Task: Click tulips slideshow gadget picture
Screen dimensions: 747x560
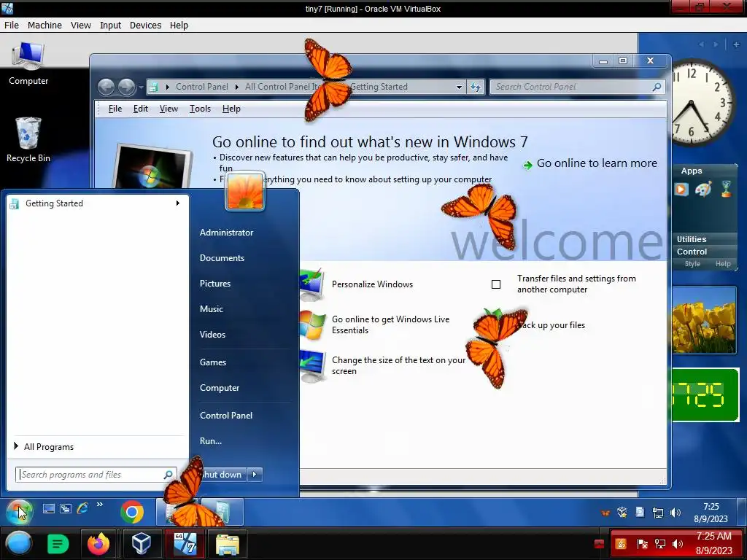Action: coord(704,320)
